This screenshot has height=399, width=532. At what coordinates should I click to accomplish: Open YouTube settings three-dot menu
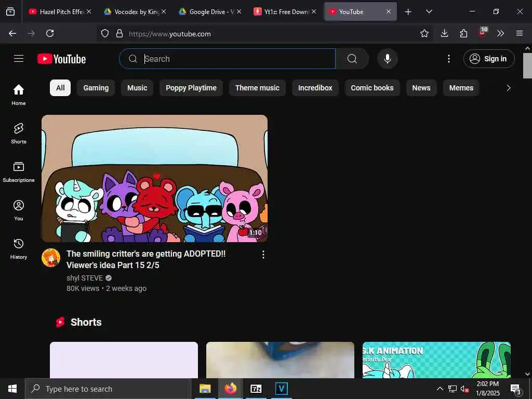448,59
